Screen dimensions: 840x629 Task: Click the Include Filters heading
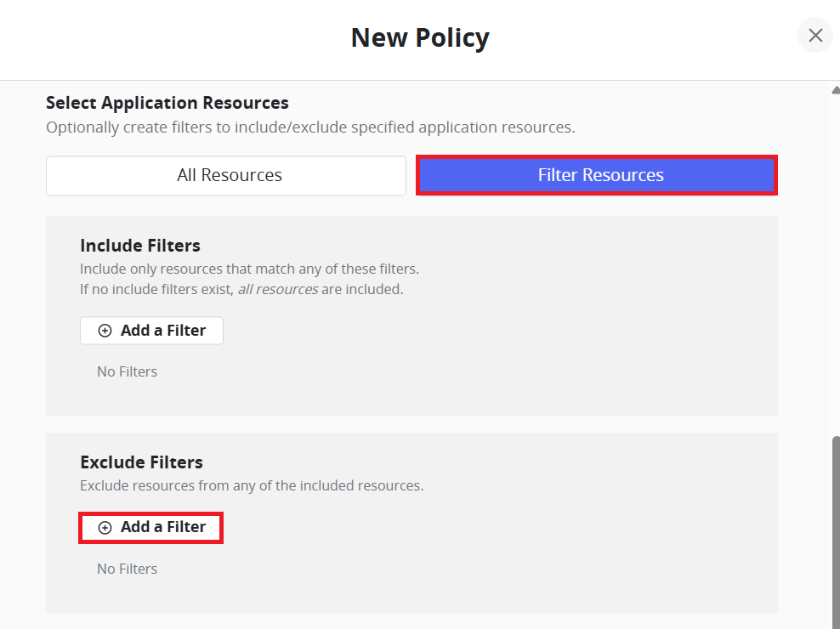pos(140,246)
